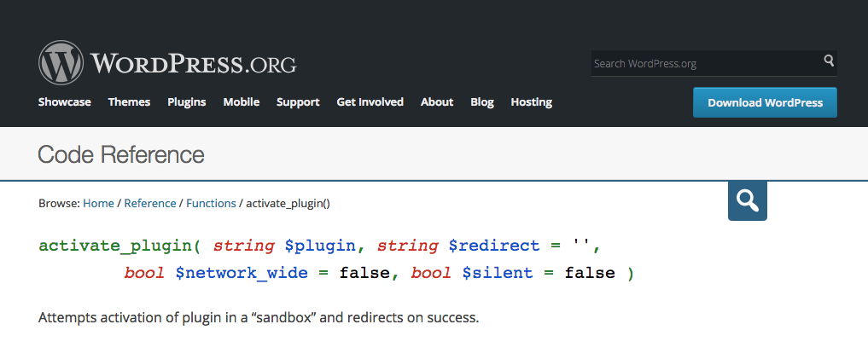Open the Plugins navigation item
Screen dimensions: 868x359
point(187,102)
